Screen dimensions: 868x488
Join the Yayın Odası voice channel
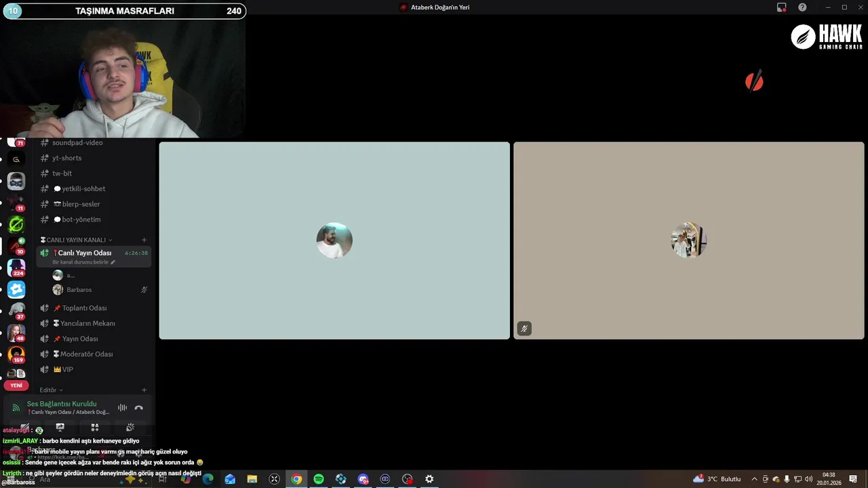(94, 339)
